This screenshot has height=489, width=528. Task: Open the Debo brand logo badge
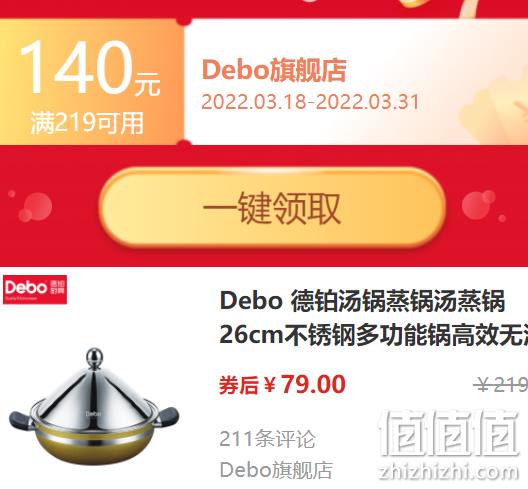pos(35,289)
